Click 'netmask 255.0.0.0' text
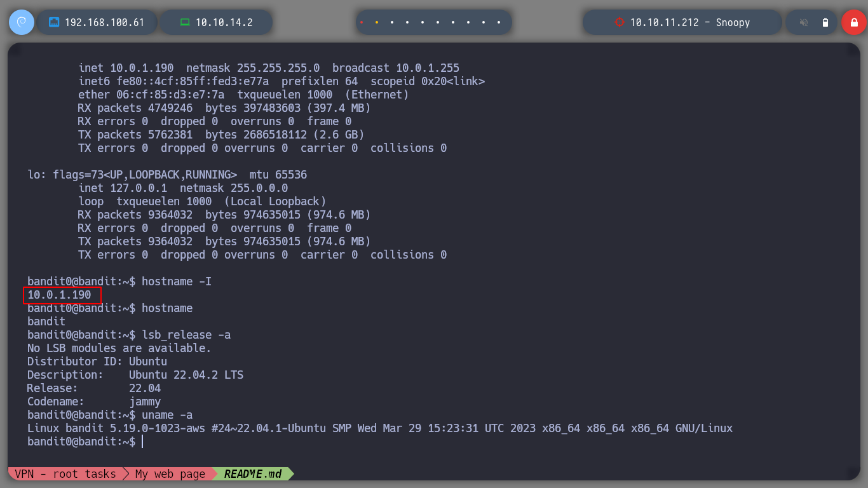 click(x=234, y=188)
